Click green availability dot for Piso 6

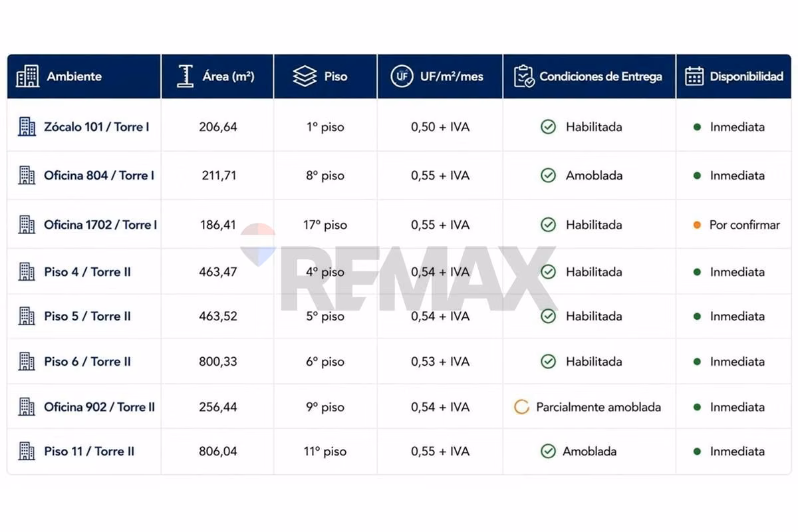coord(697,362)
